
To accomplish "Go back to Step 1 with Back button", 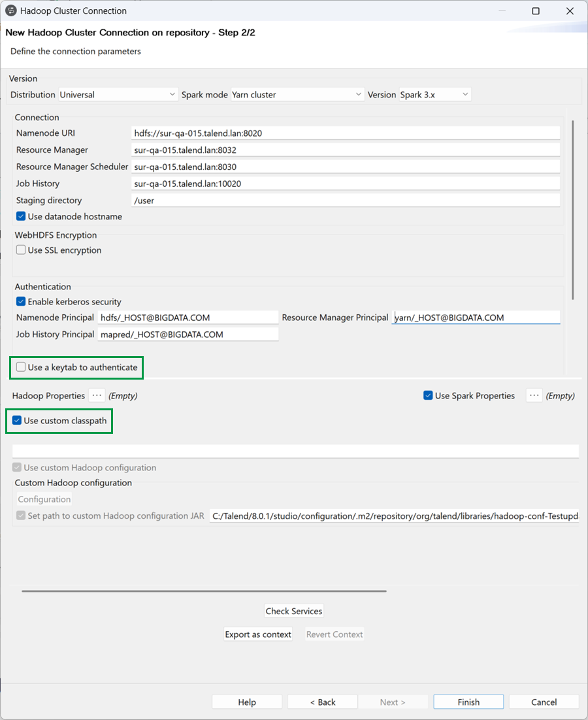I will [322, 702].
